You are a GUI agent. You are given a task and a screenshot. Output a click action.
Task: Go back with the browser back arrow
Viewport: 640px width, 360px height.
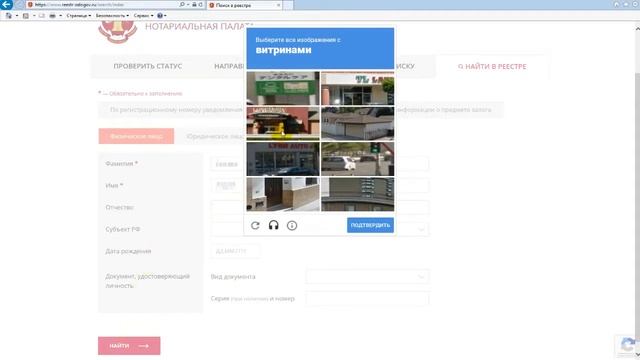coord(6,4)
